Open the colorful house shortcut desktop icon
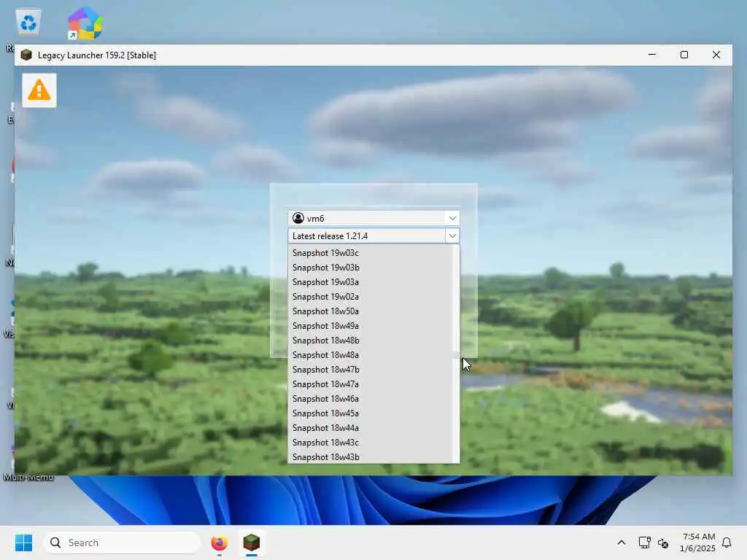This screenshot has height=560, width=747. (x=85, y=23)
